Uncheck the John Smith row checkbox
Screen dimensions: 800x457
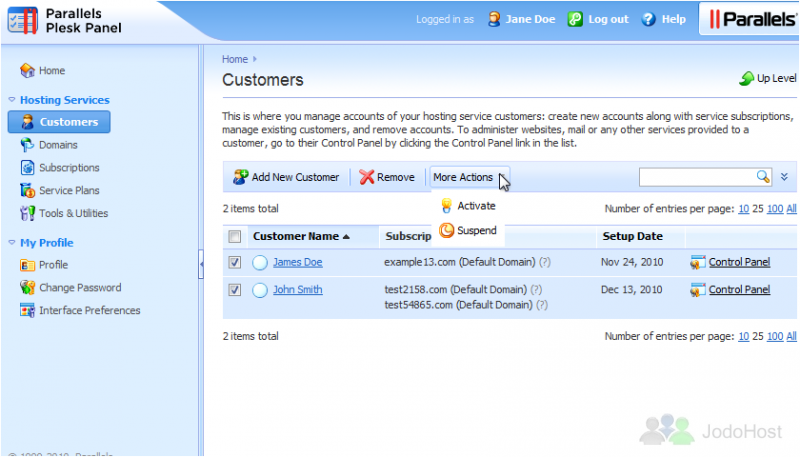(x=235, y=290)
